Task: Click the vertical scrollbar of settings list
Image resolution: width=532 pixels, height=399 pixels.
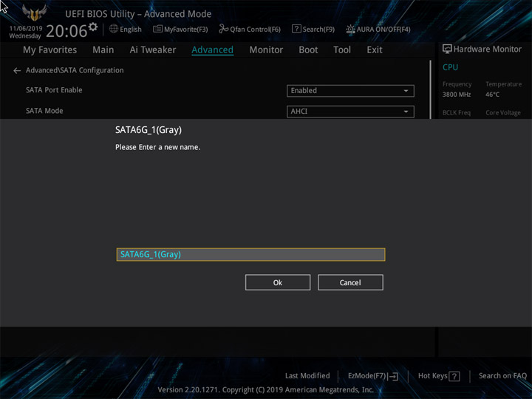Action: pos(431,89)
